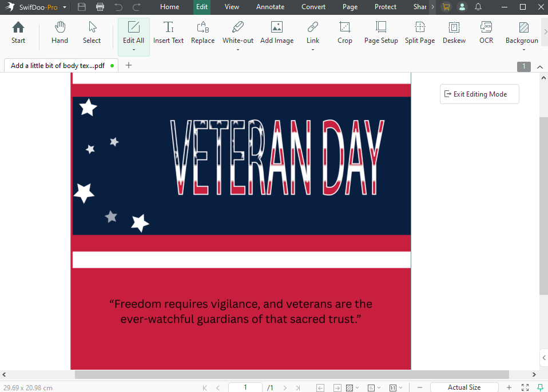Click the Insert Text tool
The image size is (548, 392).
pos(169,33)
